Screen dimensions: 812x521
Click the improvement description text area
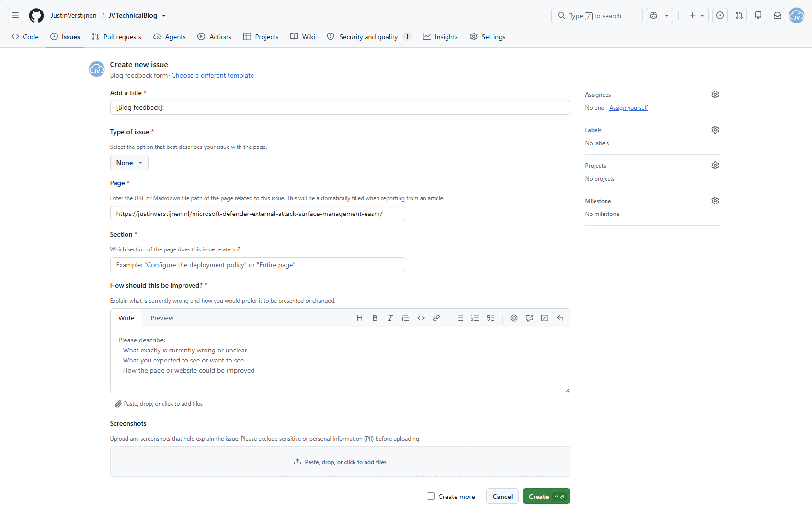tap(340, 360)
